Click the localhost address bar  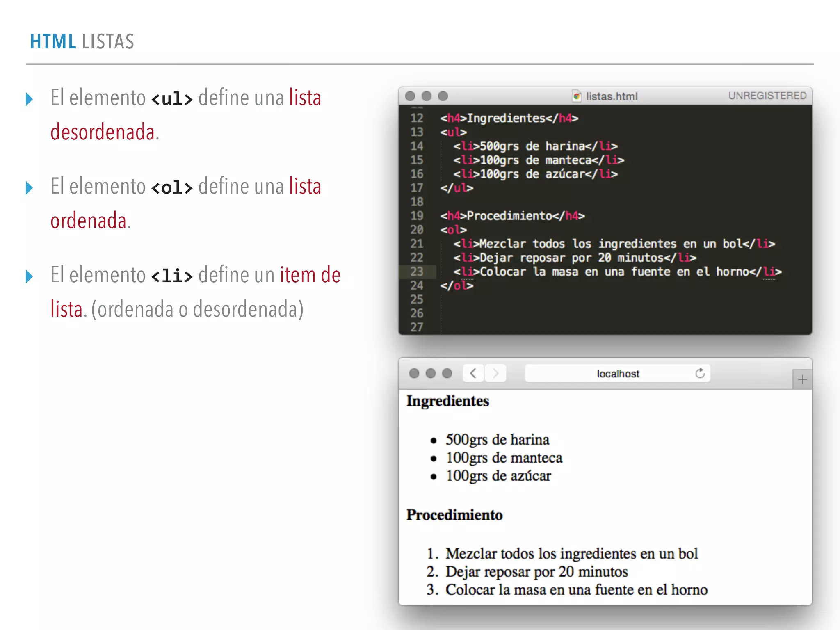pyautogui.click(x=618, y=373)
